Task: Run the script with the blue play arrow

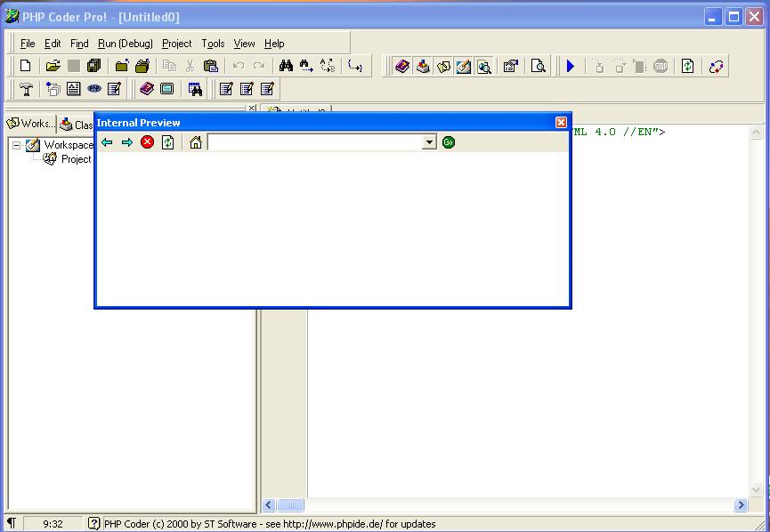Action: [571, 66]
